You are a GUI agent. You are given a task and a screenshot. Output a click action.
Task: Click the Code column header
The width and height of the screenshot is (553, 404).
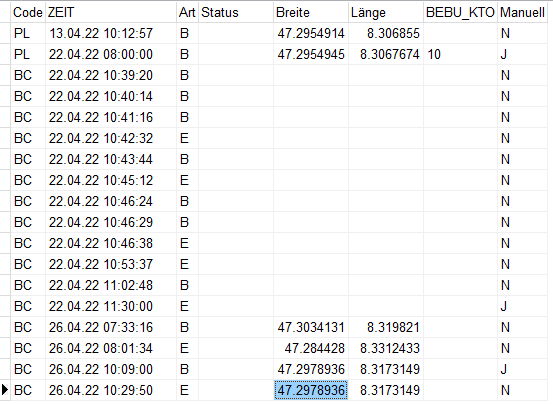pyautogui.click(x=28, y=12)
